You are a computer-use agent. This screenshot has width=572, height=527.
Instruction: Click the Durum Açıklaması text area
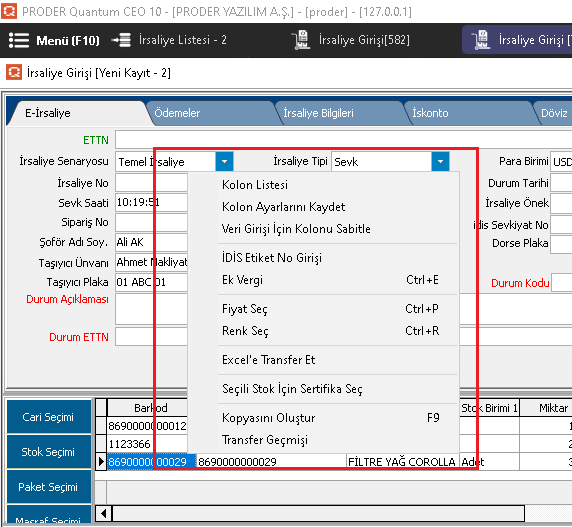click(151, 309)
